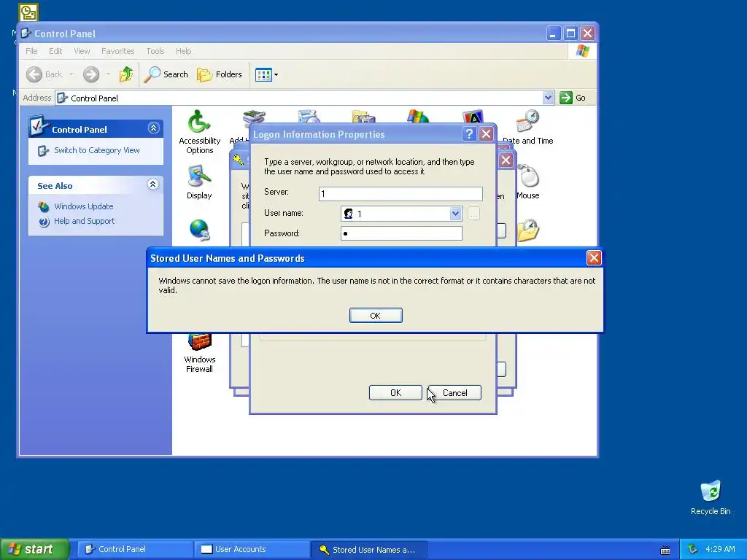Click the keyboard icon in the taskbar

665,550
